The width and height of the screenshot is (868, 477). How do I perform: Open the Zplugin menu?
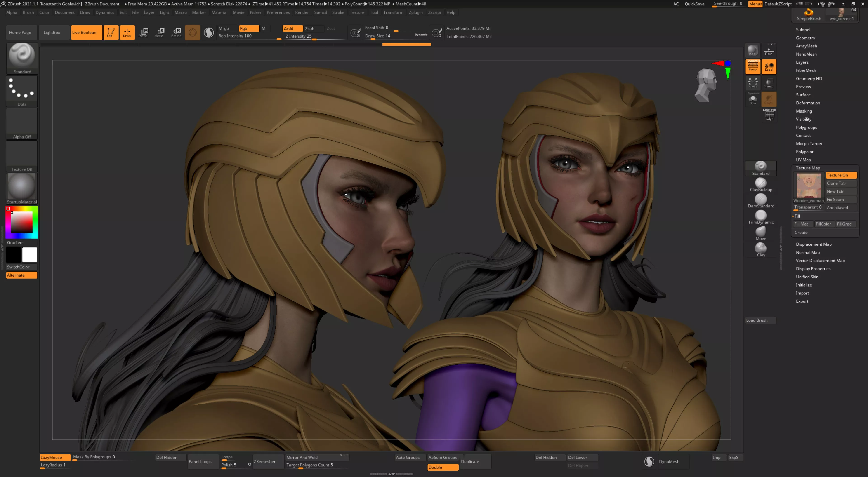click(415, 12)
